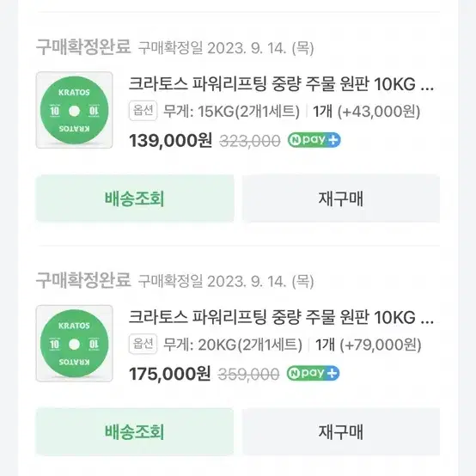Open the second 크라토스 파워리프팅 product title
476x476 pixels.
coord(281,317)
